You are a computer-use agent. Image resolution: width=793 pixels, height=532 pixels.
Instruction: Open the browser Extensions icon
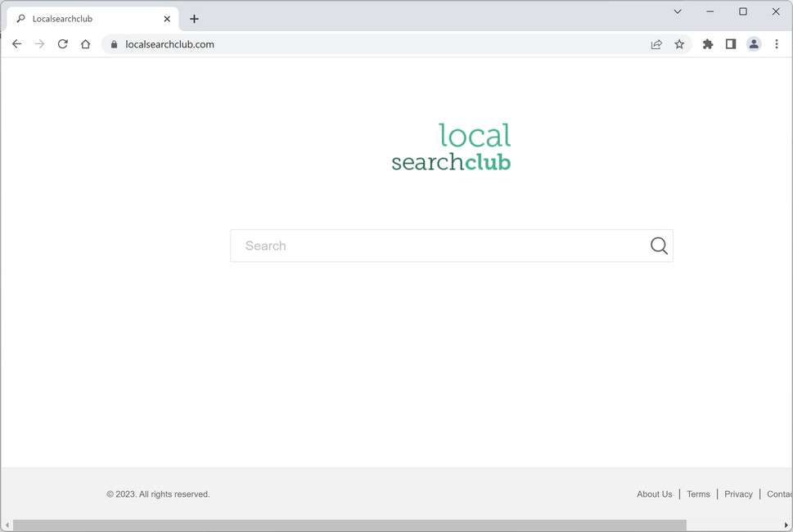pos(707,43)
